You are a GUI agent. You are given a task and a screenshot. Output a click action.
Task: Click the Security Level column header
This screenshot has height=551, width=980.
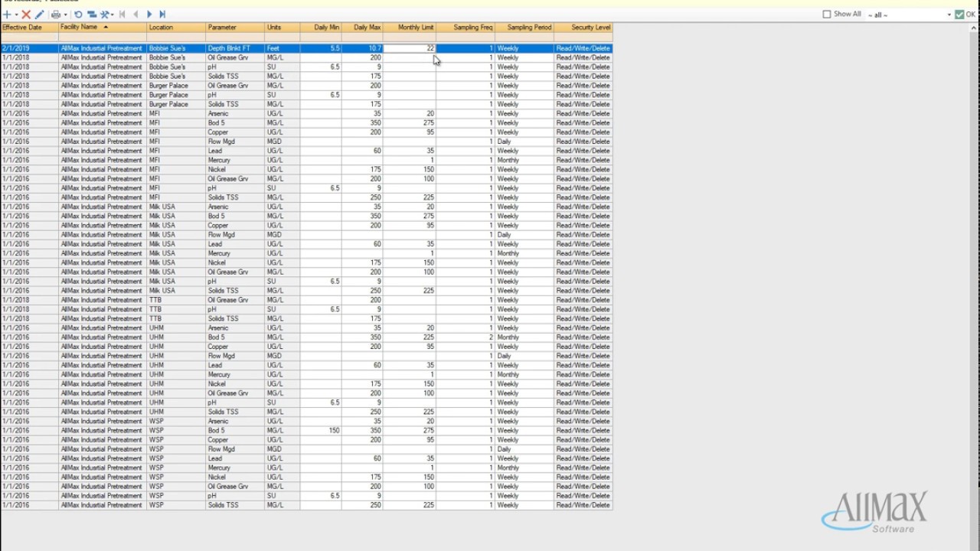[x=583, y=28]
